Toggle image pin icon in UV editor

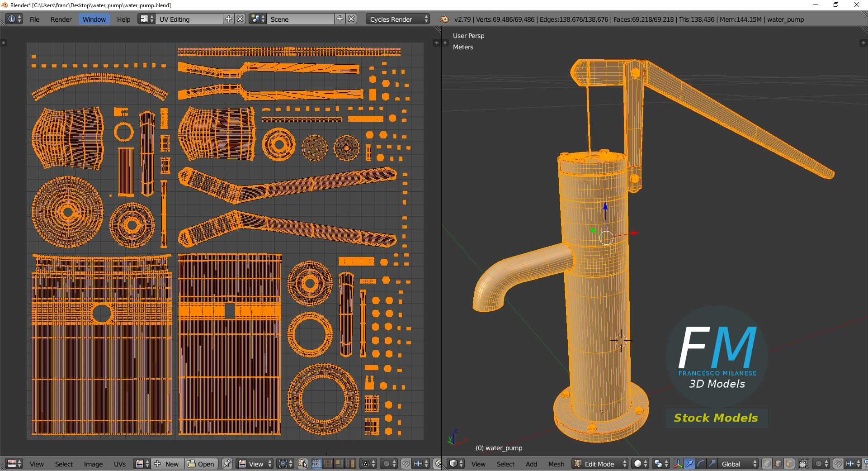click(x=227, y=464)
